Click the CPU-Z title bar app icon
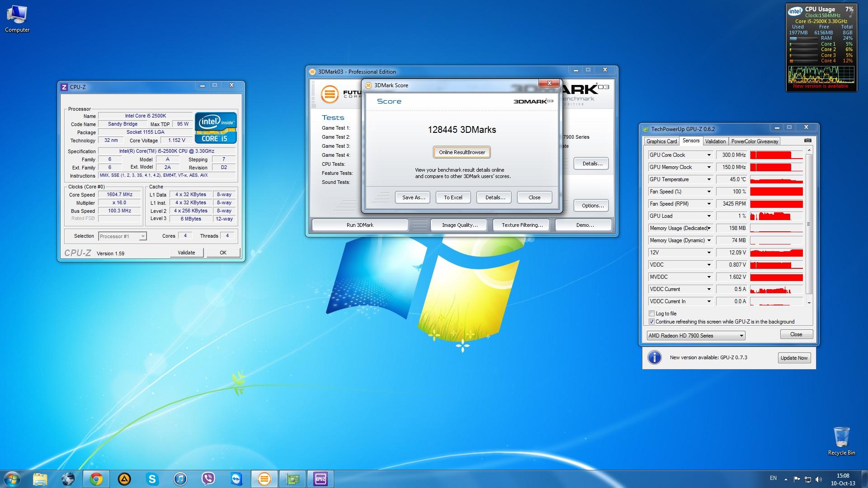Viewport: 868px width, 488px height. coord(64,87)
